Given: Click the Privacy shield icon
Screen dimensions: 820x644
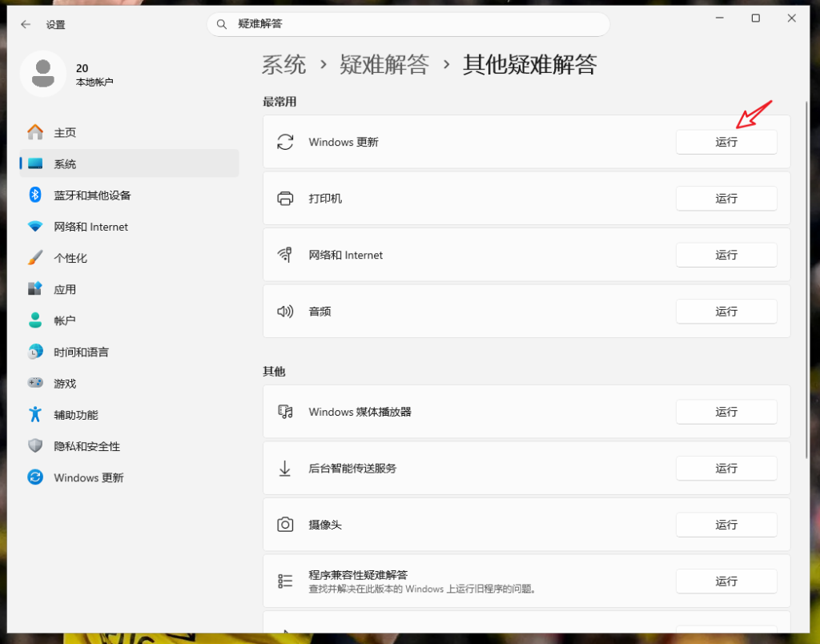Looking at the screenshot, I should [35, 445].
